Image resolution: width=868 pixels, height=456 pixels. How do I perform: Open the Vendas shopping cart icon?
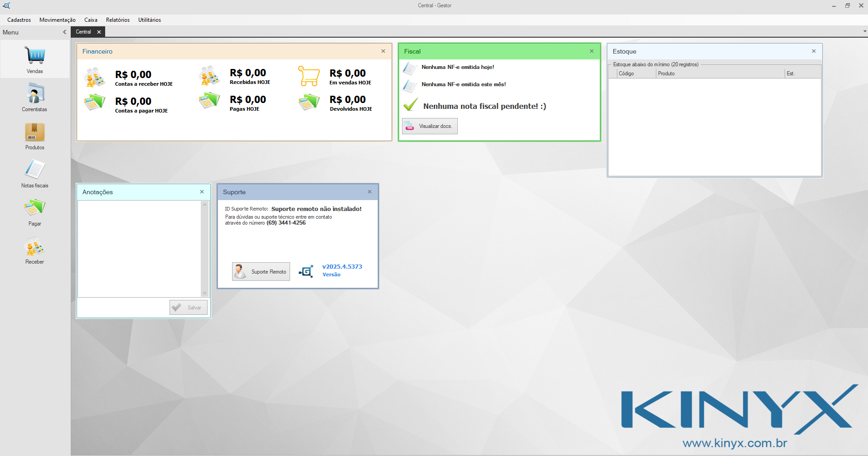pyautogui.click(x=34, y=54)
